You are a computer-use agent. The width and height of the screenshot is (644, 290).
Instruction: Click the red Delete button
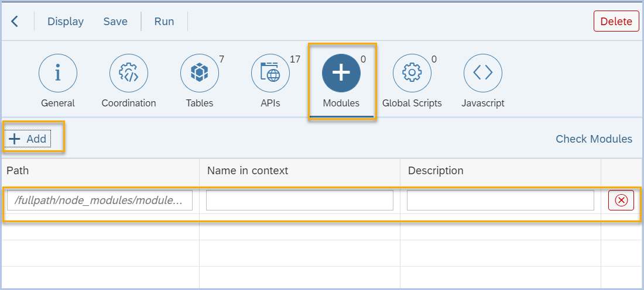616,22
